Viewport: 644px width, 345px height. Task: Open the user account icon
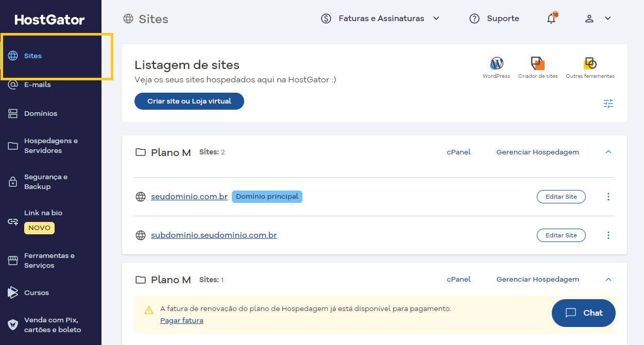pos(589,19)
